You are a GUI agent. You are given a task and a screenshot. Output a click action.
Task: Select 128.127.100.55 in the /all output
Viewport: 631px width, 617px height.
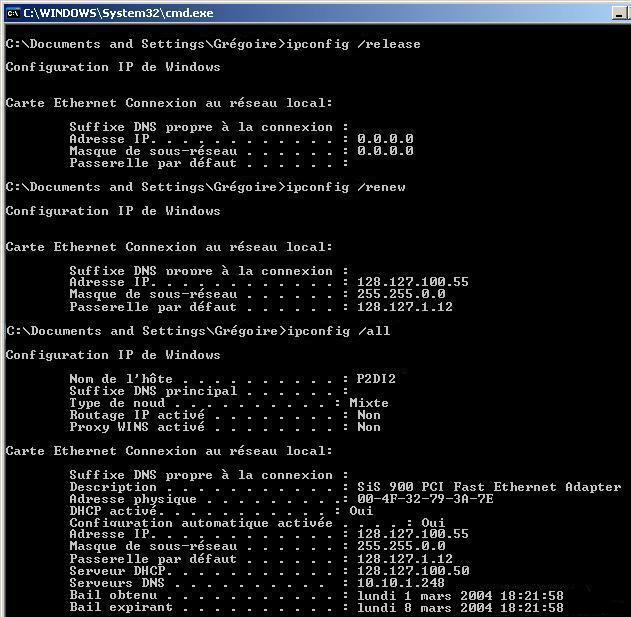click(x=413, y=534)
